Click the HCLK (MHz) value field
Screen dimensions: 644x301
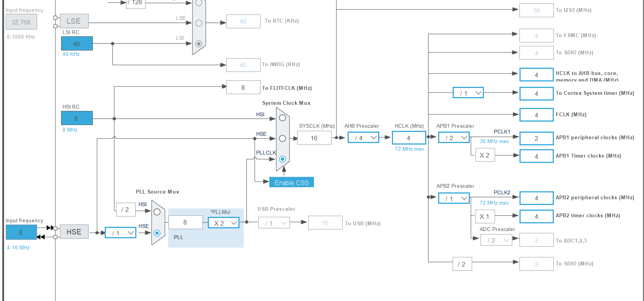(409, 138)
